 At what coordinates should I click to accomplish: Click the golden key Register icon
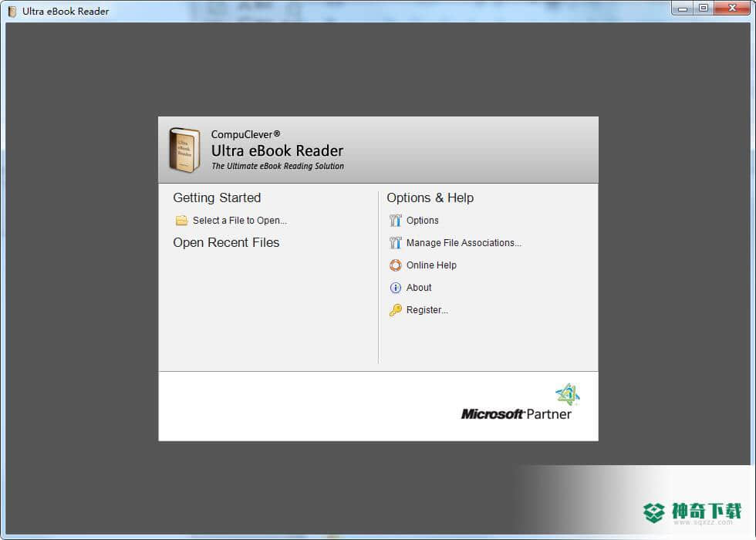395,310
